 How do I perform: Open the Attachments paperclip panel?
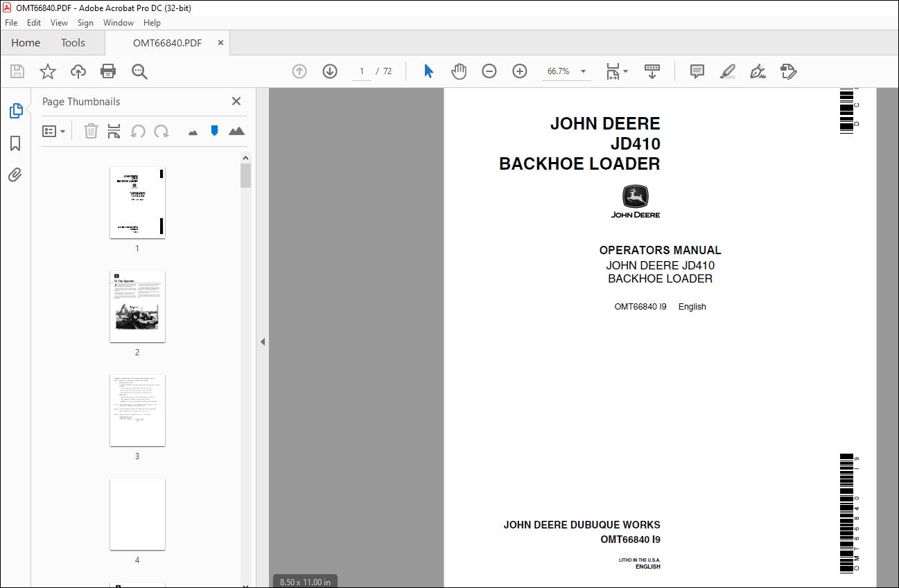tap(15, 175)
